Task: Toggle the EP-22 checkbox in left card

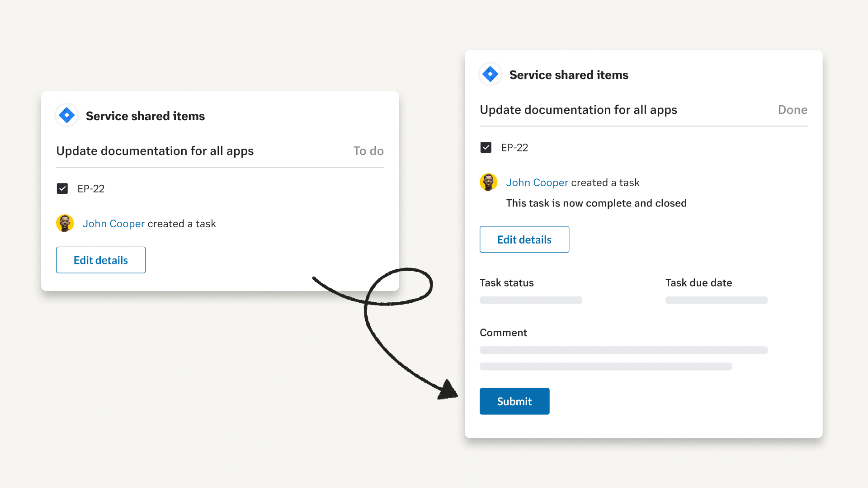Action: tap(62, 188)
